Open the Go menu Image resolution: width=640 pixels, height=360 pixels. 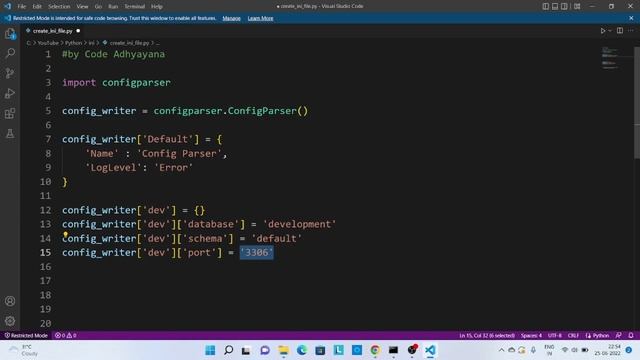(98, 7)
